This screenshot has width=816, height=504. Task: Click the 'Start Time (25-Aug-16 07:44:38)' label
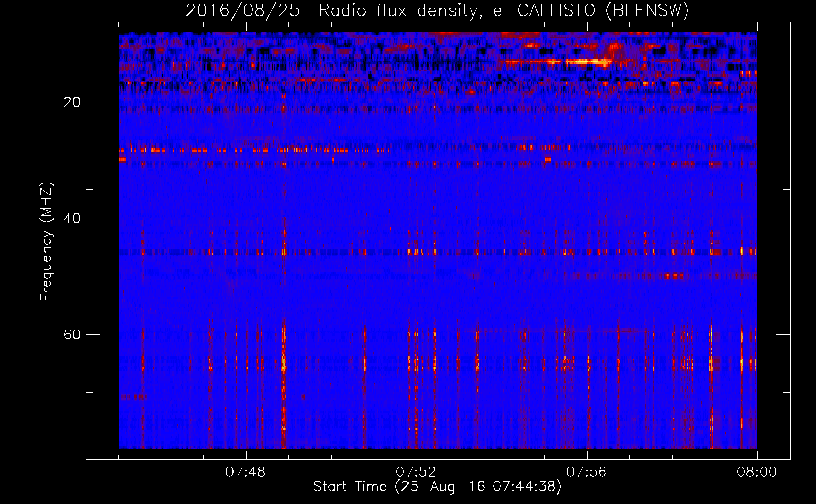pos(437,487)
